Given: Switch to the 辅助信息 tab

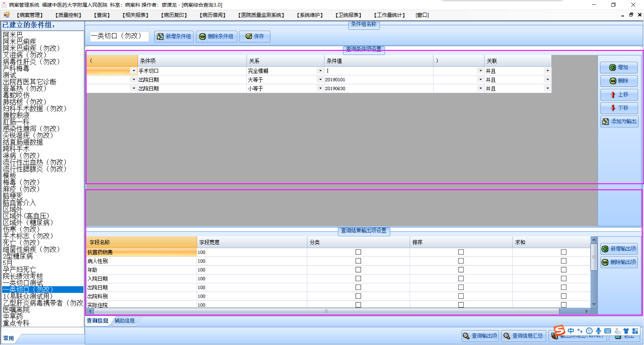Looking at the screenshot, I should click(125, 321).
